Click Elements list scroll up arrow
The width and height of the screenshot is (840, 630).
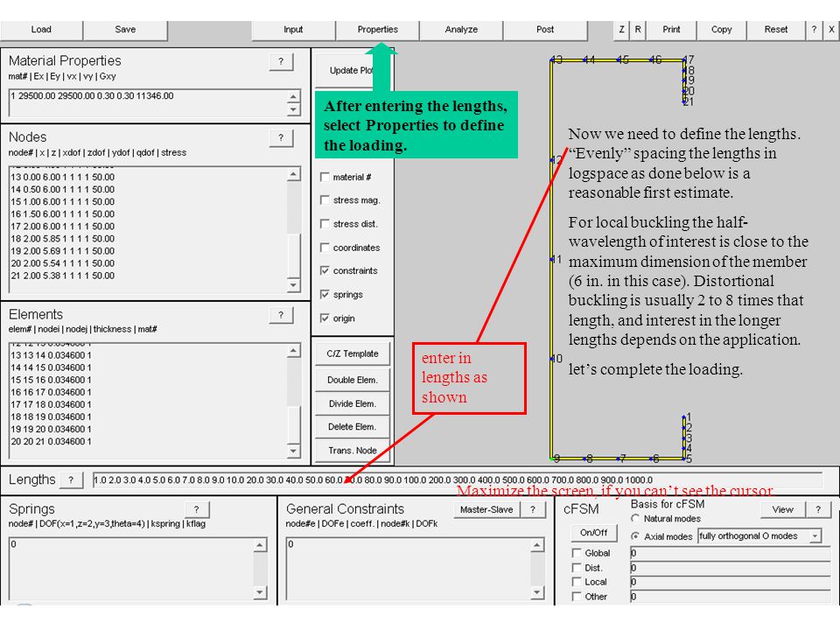click(294, 352)
